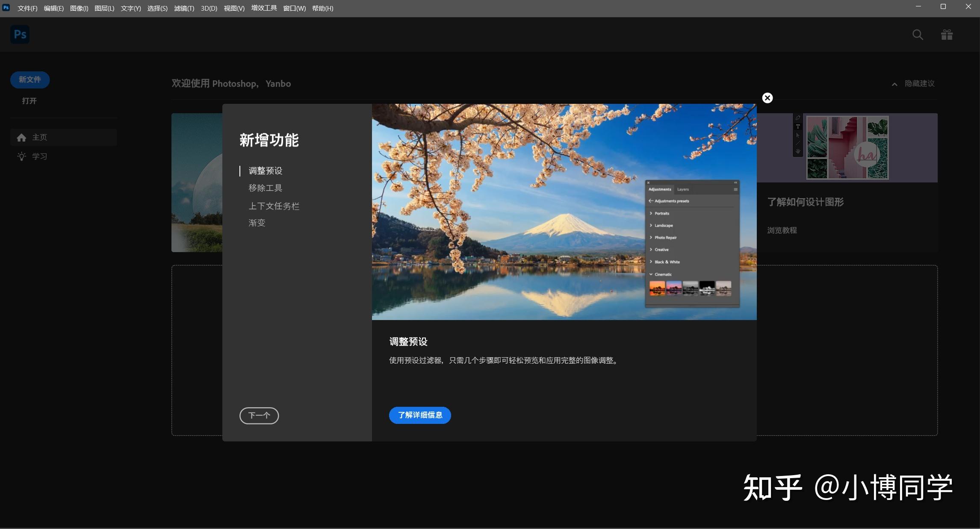Open the 3D(D) menu
This screenshot has height=529, width=980.
click(209, 9)
